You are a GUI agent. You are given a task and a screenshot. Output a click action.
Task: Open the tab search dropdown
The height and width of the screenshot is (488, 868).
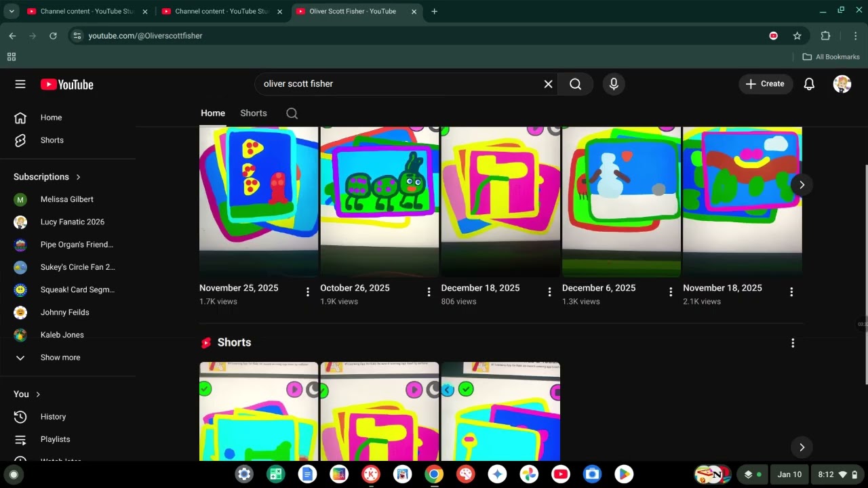pyautogui.click(x=12, y=12)
